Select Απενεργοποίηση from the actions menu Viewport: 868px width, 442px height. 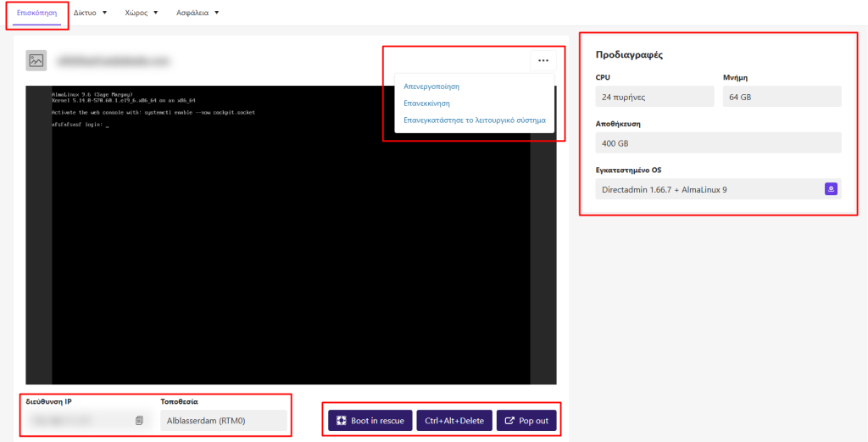click(431, 87)
